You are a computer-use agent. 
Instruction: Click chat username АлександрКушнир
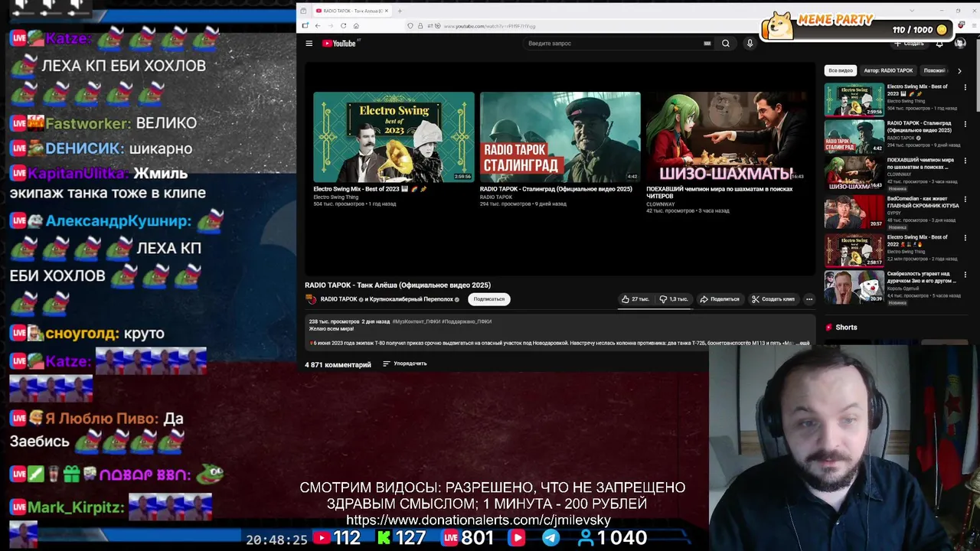[119, 221]
